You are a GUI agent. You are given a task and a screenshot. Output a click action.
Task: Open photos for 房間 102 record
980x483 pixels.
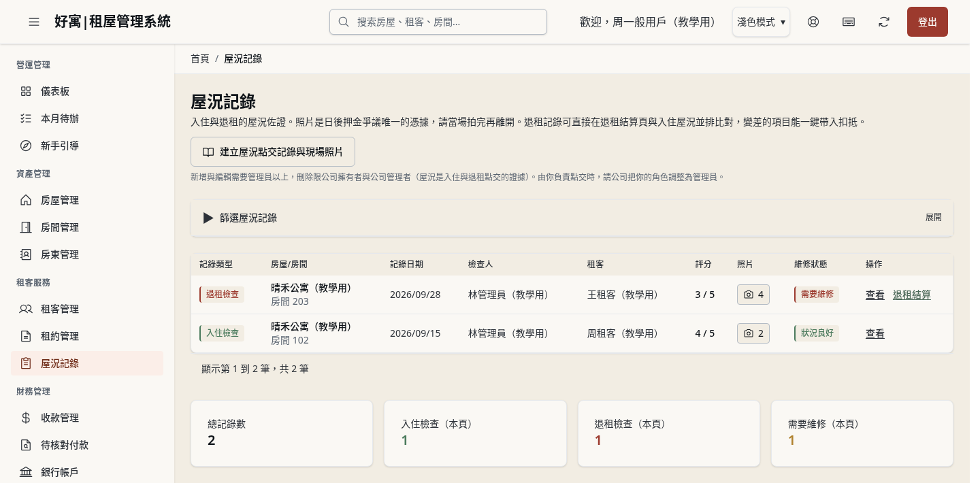753,333
